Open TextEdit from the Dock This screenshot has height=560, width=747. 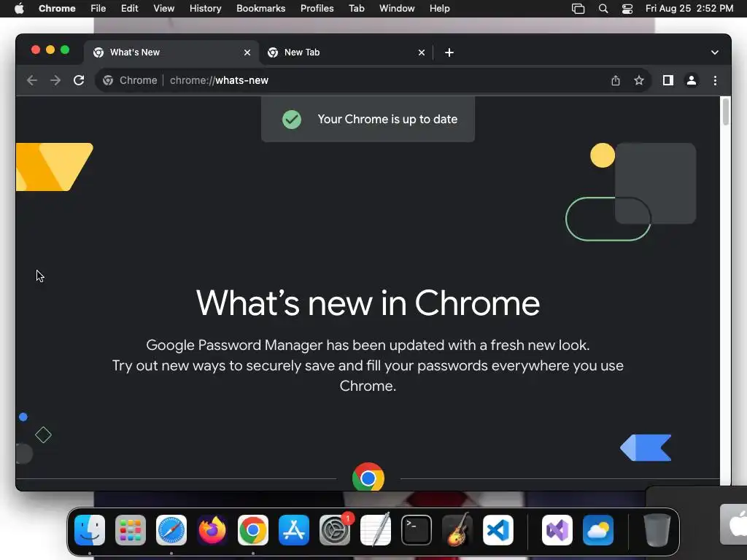(376, 530)
